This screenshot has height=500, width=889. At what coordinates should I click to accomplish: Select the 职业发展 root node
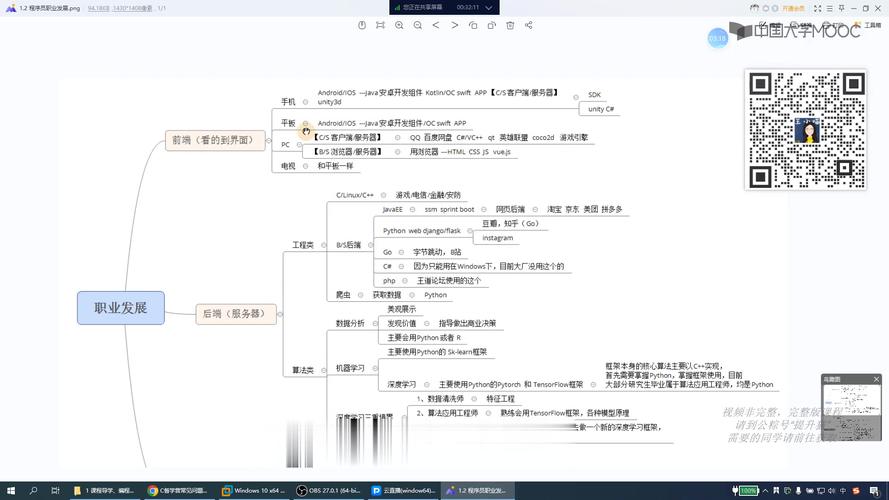click(121, 308)
